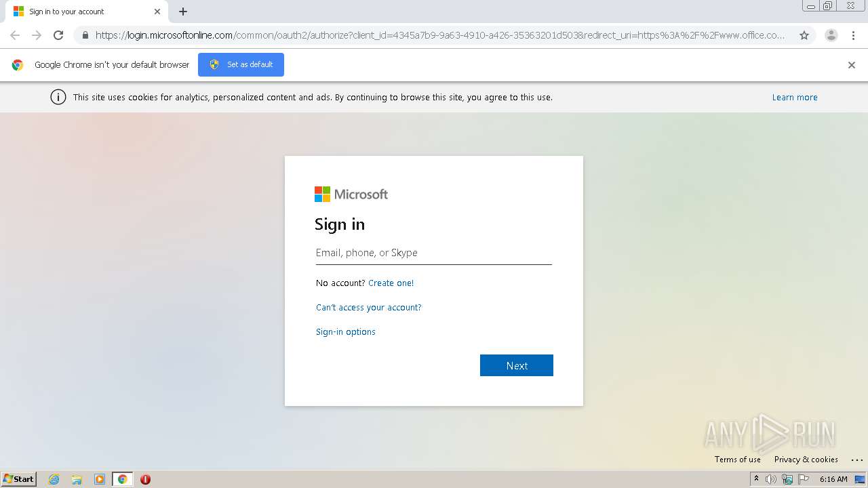Image resolution: width=868 pixels, height=488 pixels.
Task: Click the browser Back arrow
Action: tap(15, 35)
